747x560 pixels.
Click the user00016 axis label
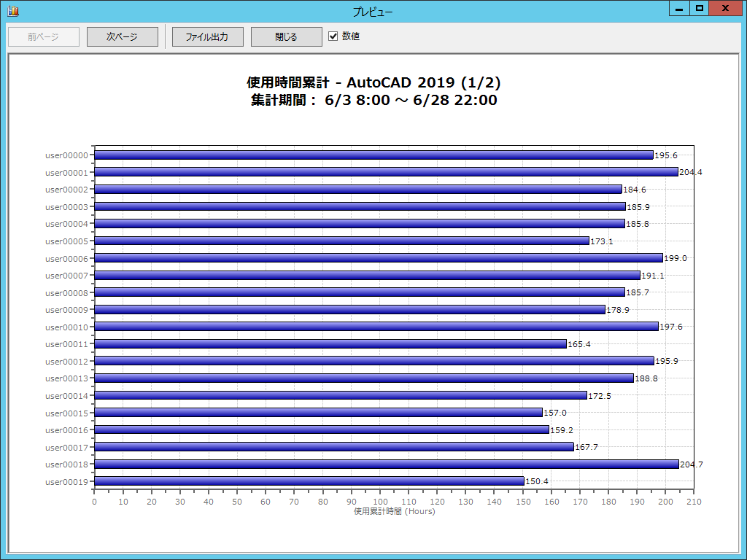[x=66, y=430]
